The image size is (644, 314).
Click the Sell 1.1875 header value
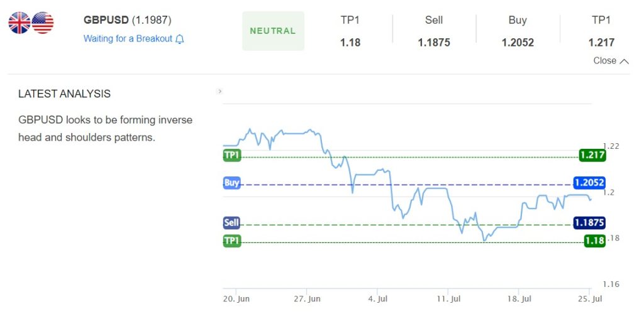[434, 42]
